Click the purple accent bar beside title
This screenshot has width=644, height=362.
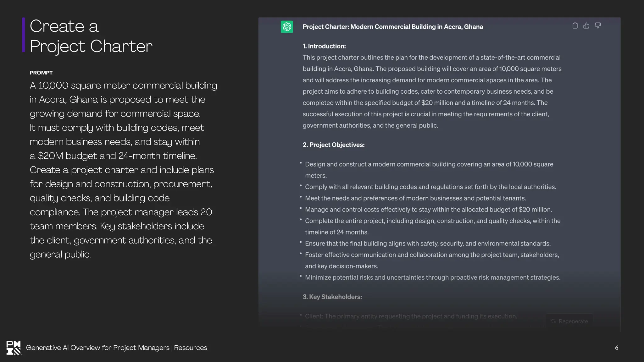(x=24, y=35)
